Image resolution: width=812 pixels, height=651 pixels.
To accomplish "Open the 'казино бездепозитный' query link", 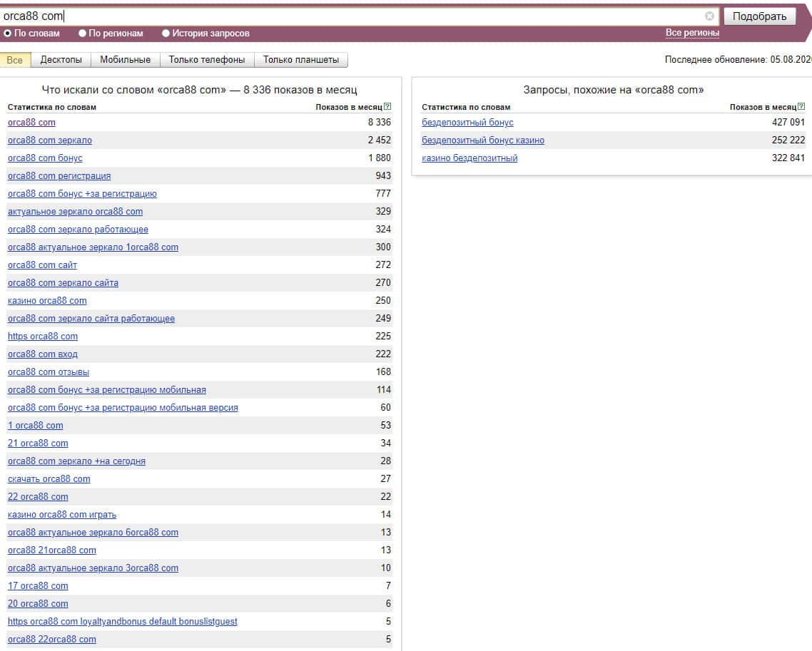I will [x=470, y=158].
